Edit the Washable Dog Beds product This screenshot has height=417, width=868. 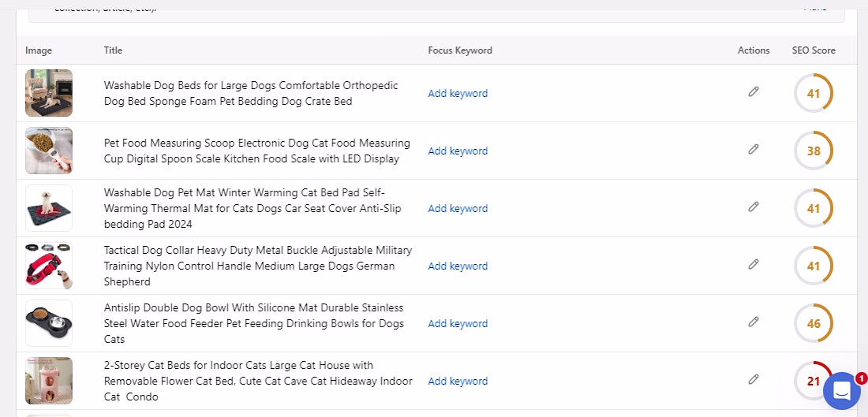754,91
